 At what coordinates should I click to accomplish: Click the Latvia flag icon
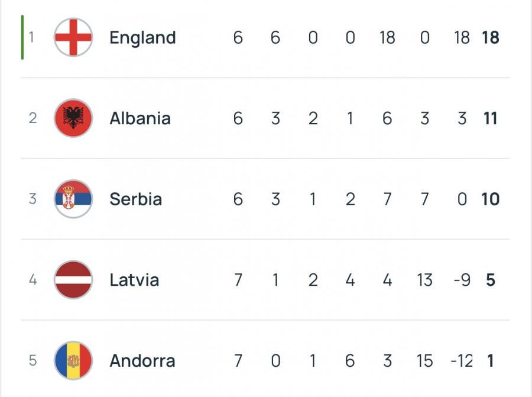pyautogui.click(x=73, y=279)
